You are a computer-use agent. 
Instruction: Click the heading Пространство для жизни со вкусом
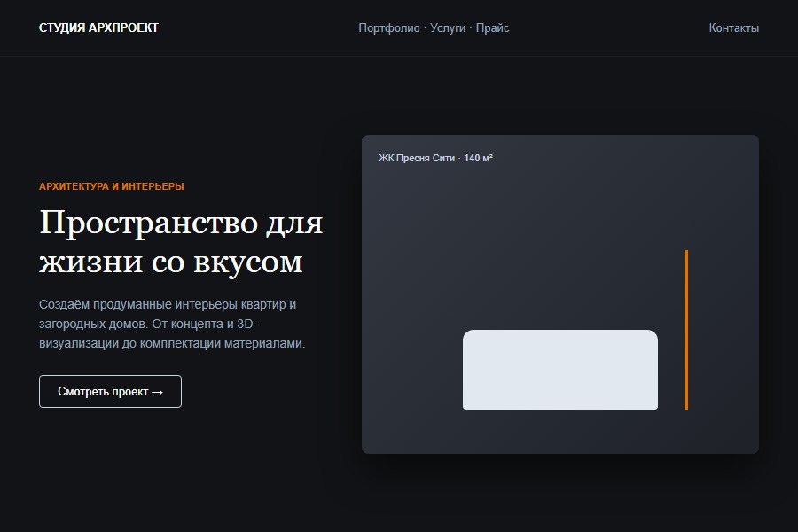pyautogui.click(x=181, y=242)
